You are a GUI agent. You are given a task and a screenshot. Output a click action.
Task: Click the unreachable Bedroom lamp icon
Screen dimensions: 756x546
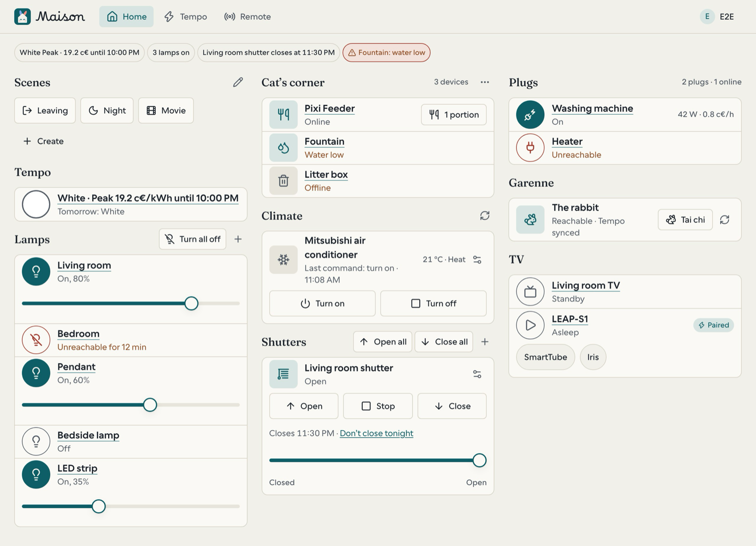pyautogui.click(x=36, y=340)
